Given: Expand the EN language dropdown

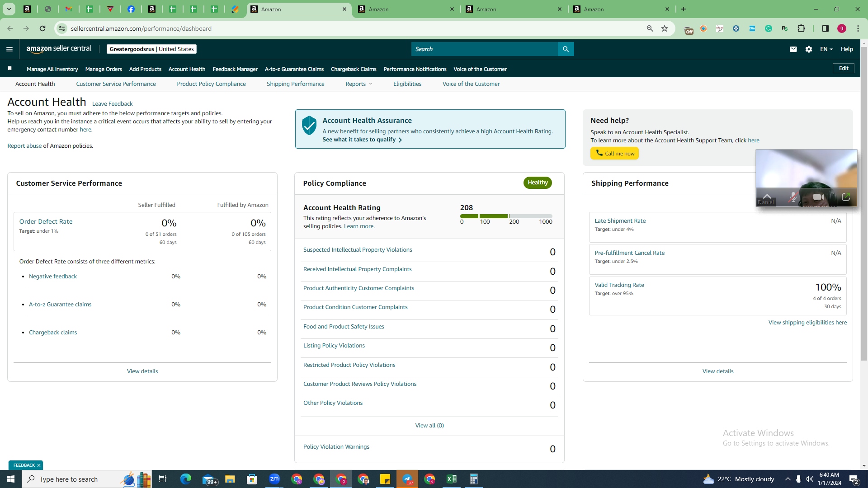Looking at the screenshot, I should click(x=826, y=49).
